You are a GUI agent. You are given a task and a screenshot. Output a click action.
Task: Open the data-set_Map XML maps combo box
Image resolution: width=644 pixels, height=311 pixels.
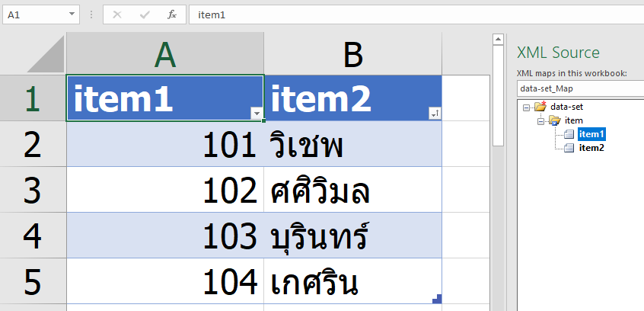(x=580, y=88)
